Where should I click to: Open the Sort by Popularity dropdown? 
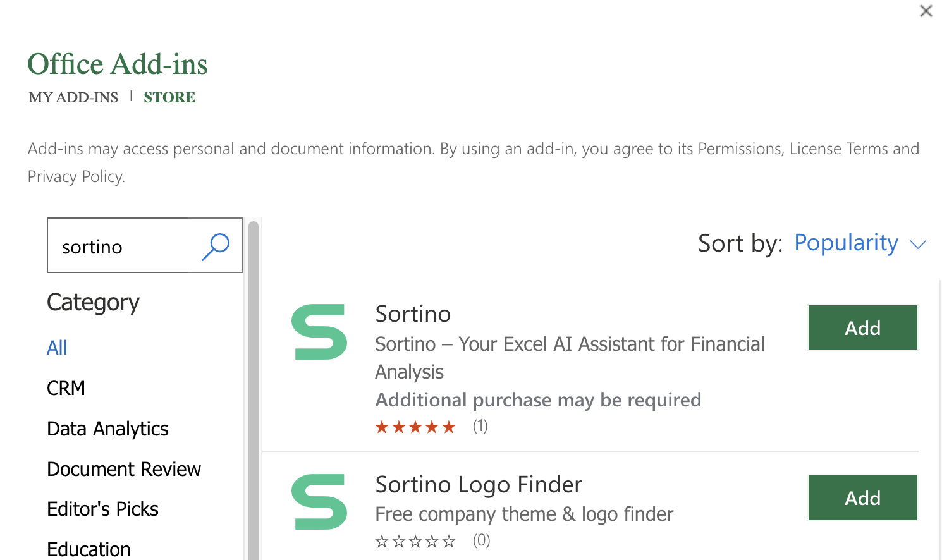point(845,243)
